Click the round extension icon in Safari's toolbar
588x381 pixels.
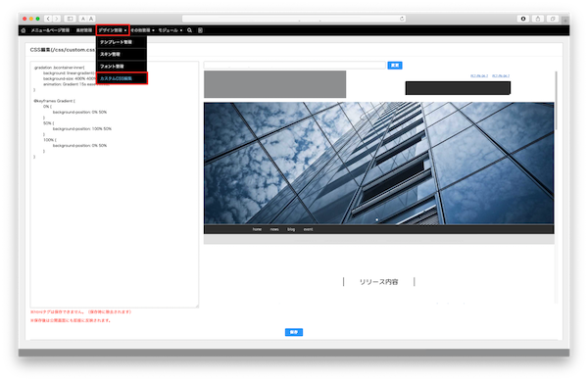523,19
